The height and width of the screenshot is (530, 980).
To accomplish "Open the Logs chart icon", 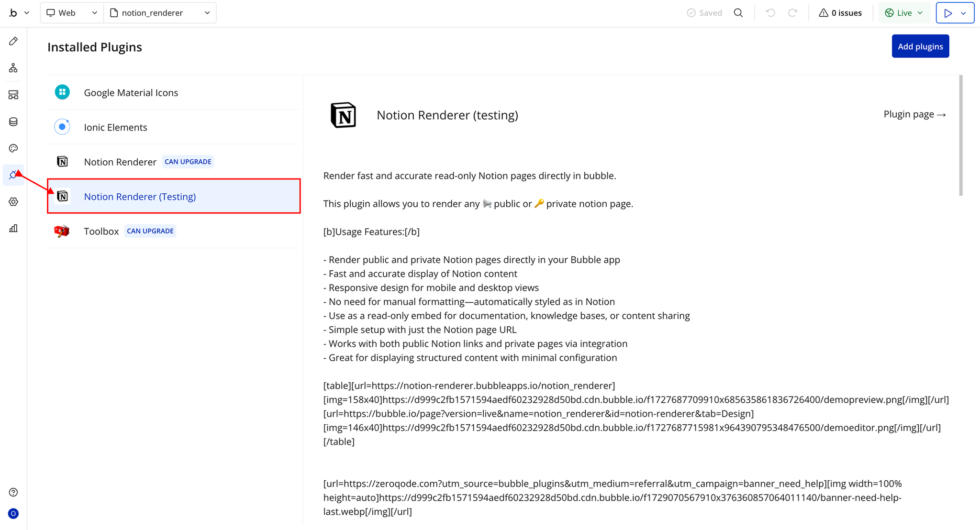I will [x=13, y=229].
